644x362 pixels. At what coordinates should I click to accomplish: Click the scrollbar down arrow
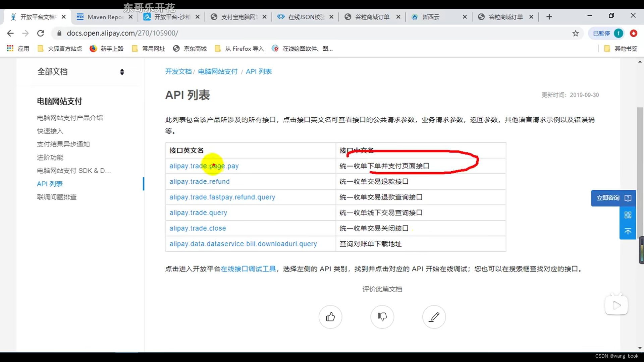[x=640, y=348]
